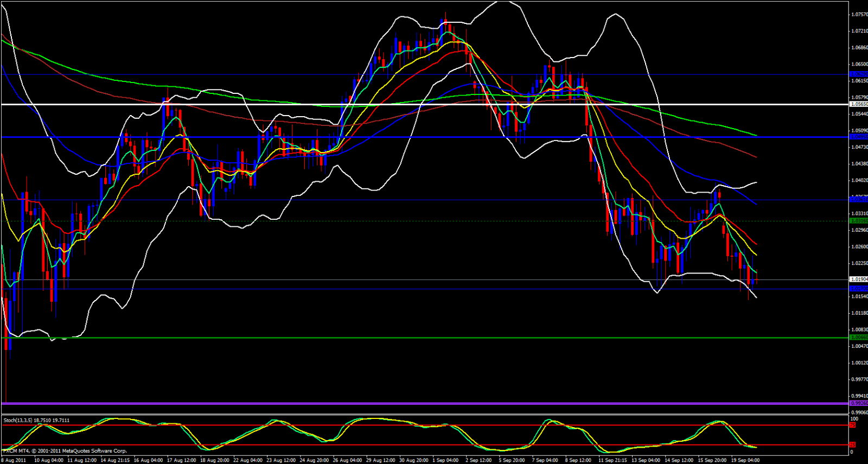Click the white 1.0565 price label
868x464 pixels.
pos(858,104)
